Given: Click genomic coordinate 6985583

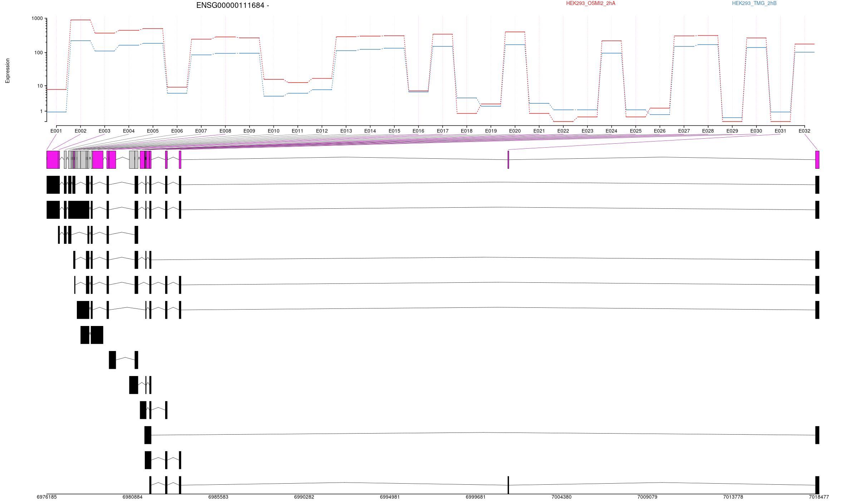Looking at the screenshot, I should tap(218, 497).
